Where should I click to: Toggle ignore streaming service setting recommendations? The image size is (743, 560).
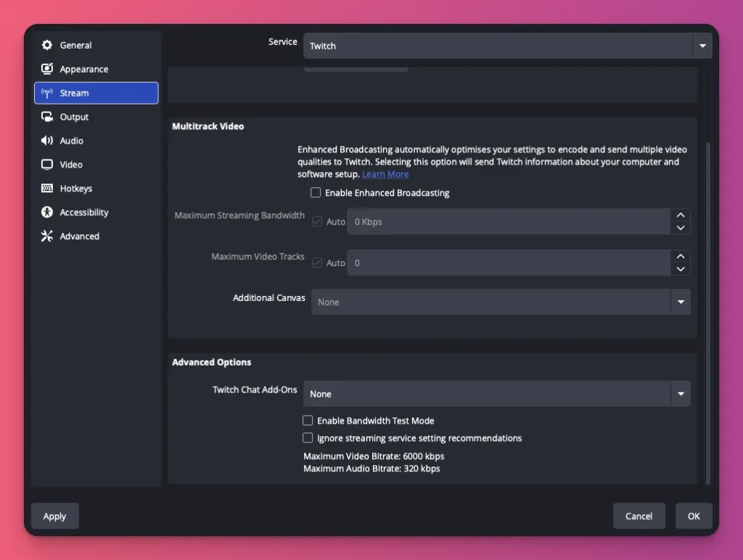coord(308,438)
